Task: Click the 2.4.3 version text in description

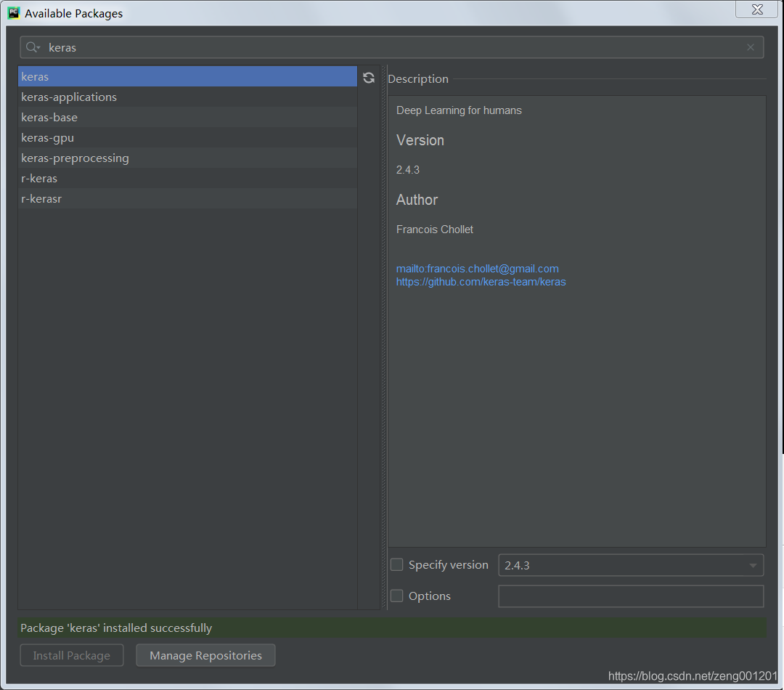Action: click(407, 170)
